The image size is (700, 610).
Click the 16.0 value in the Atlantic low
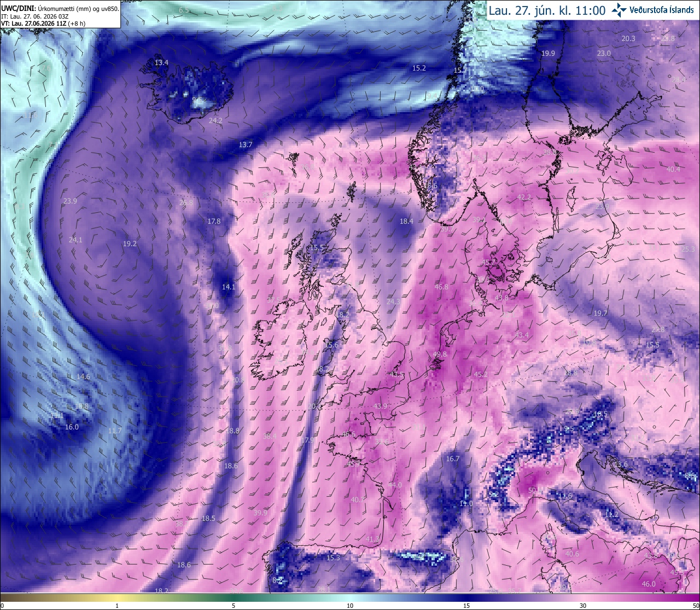pos(72,427)
